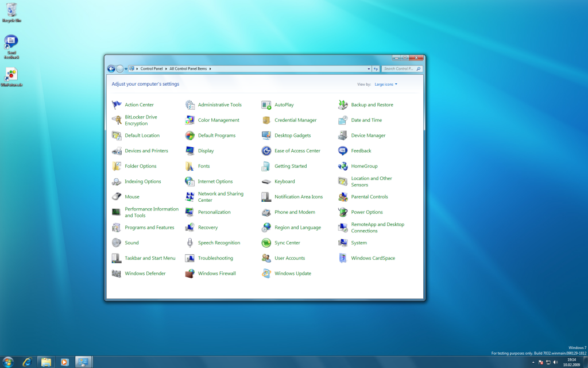
Task: Open the Network and Sharing Center link
Action: pos(220,197)
